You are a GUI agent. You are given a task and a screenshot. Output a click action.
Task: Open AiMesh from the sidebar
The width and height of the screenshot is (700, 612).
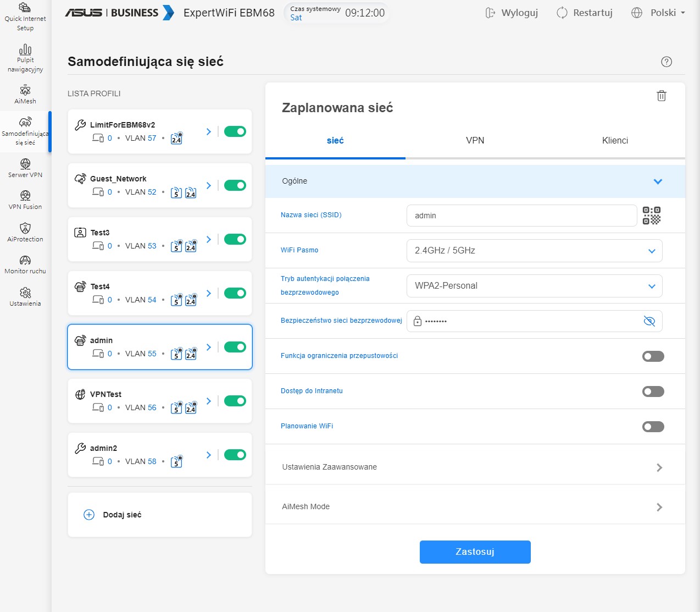(25, 94)
